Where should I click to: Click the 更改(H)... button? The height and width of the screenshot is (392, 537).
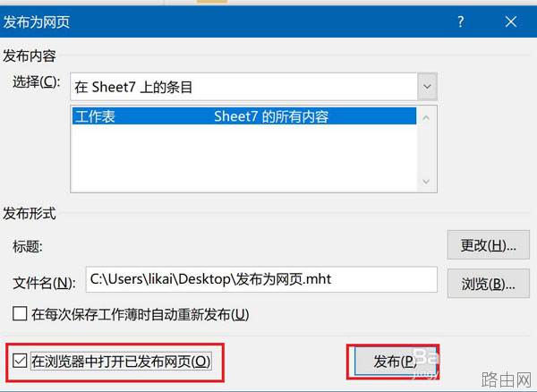tap(489, 245)
